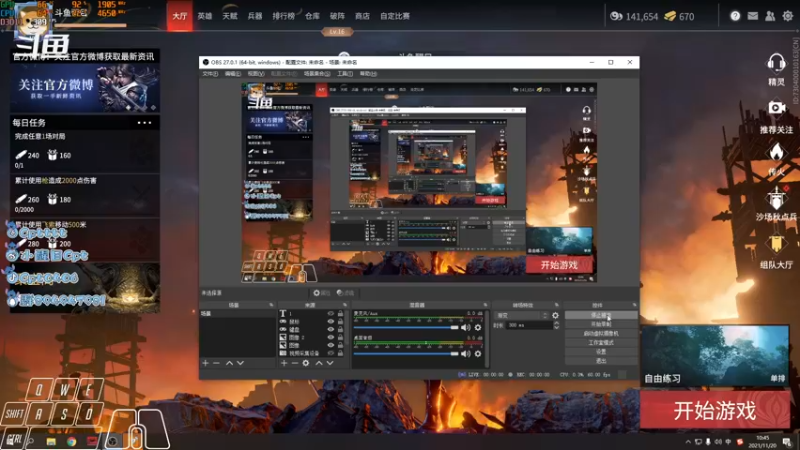
Task: Decrease transition duration with down arrow
Action: click(557, 327)
